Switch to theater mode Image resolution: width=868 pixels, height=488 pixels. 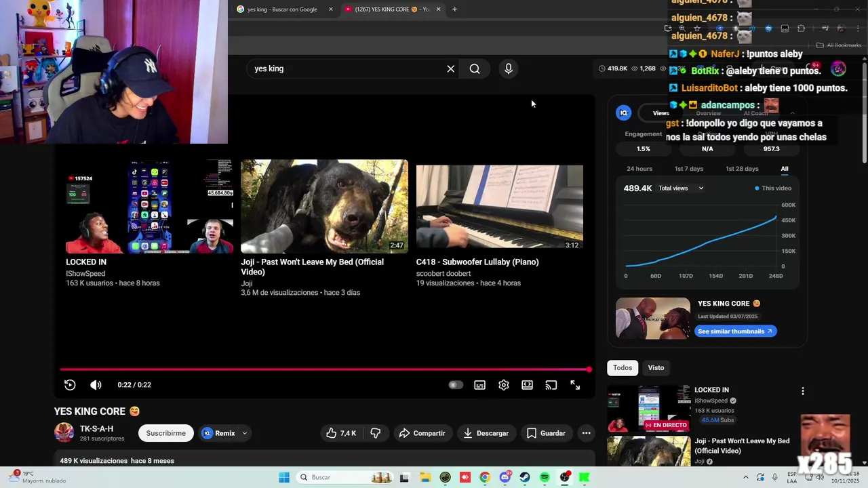click(x=527, y=385)
